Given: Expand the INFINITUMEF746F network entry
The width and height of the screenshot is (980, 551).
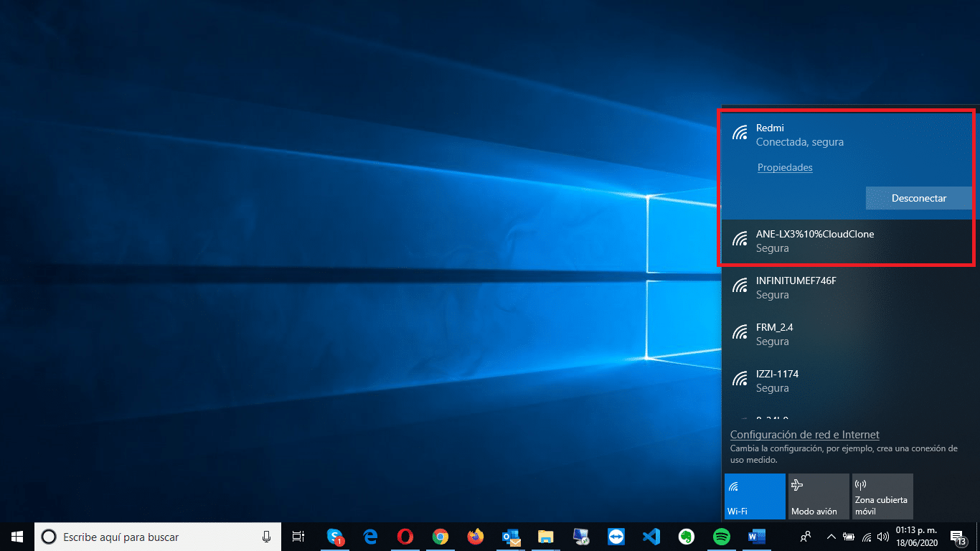Looking at the screenshot, I should [x=847, y=288].
